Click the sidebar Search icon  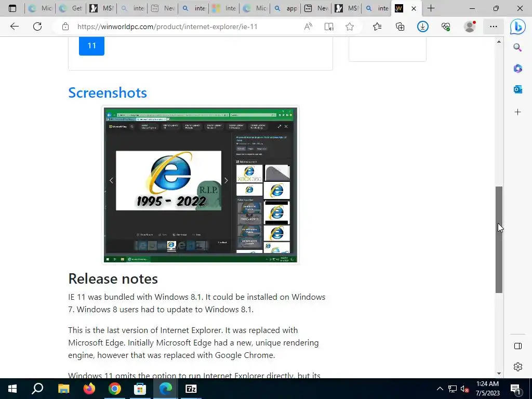517,47
